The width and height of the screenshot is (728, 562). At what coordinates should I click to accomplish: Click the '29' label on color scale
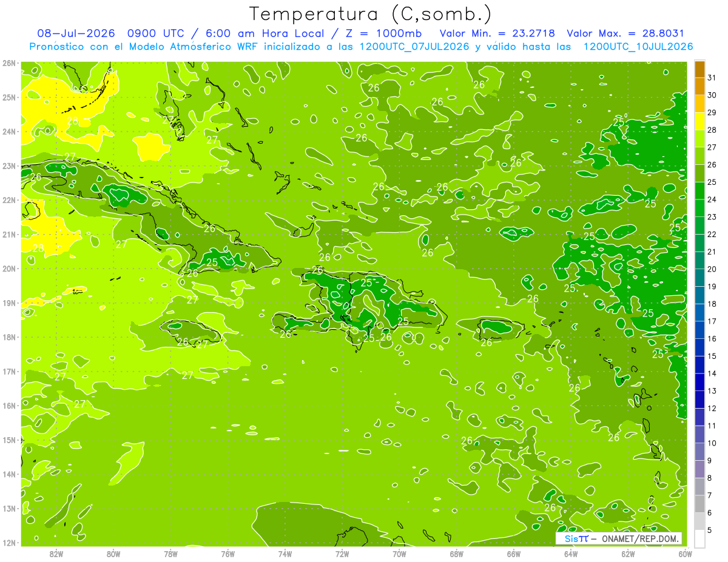(x=712, y=112)
